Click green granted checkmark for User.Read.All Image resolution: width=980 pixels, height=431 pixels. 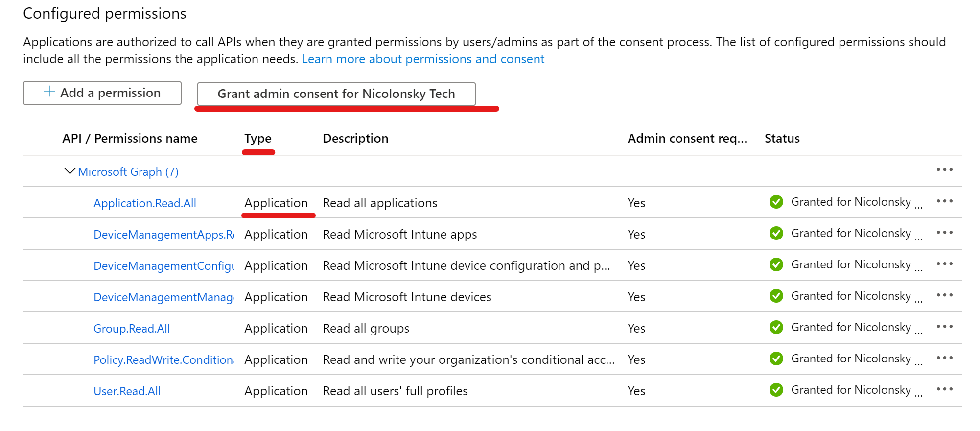pos(776,390)
